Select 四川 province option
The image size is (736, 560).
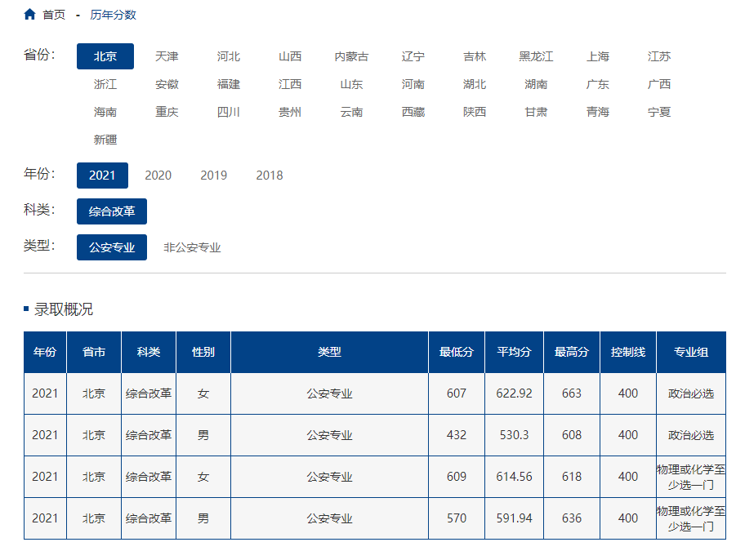tap(229, 112)
